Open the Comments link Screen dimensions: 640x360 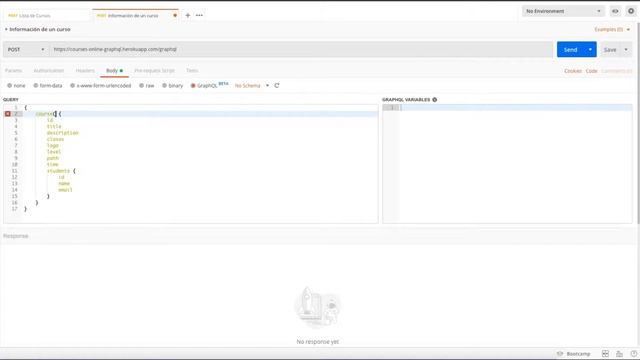point(617,71)
